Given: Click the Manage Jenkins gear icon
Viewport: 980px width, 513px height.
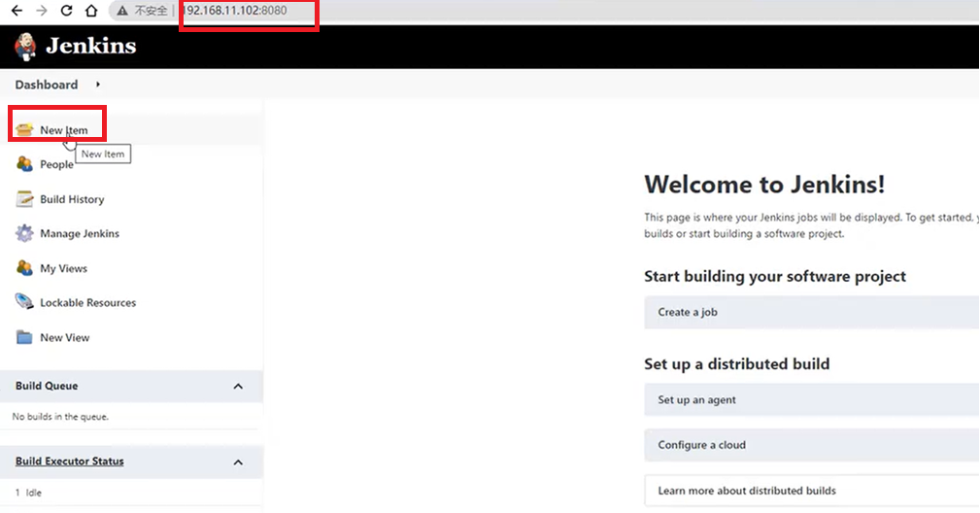Looking at the screenshot, I should [x=24, y=233].
